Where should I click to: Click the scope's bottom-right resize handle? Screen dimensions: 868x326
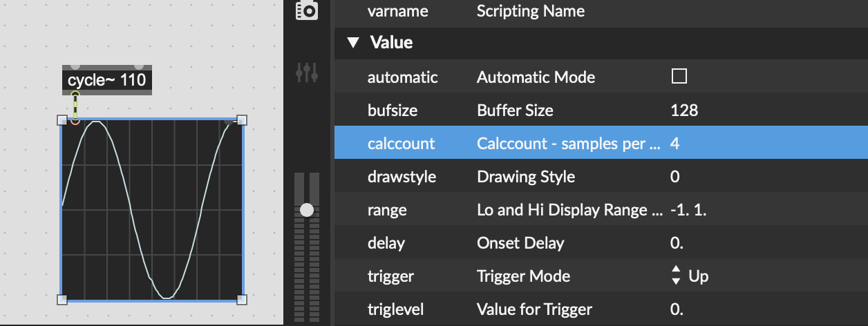242,299
